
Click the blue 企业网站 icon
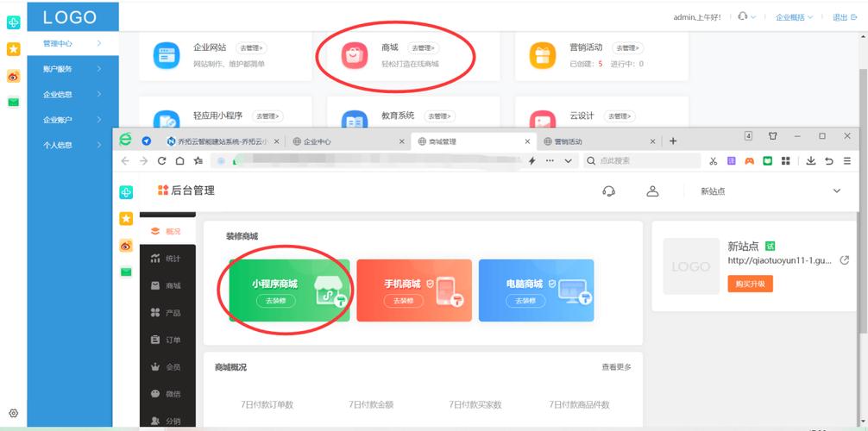(167, 56)
